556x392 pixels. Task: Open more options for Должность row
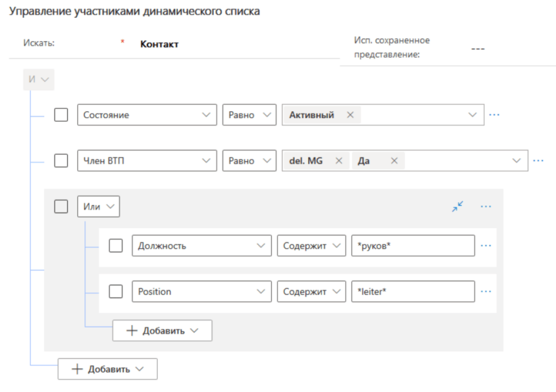click(486, 246)
